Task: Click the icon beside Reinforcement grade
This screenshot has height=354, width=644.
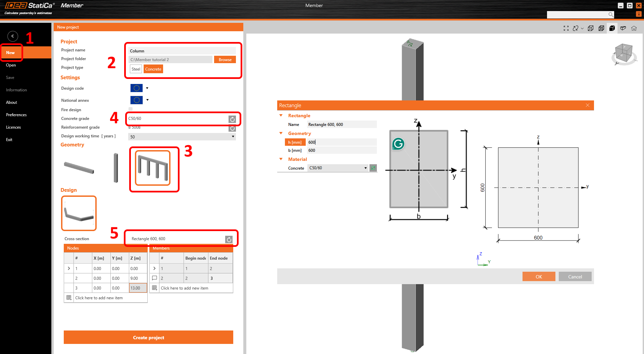Action: point(232,128)
